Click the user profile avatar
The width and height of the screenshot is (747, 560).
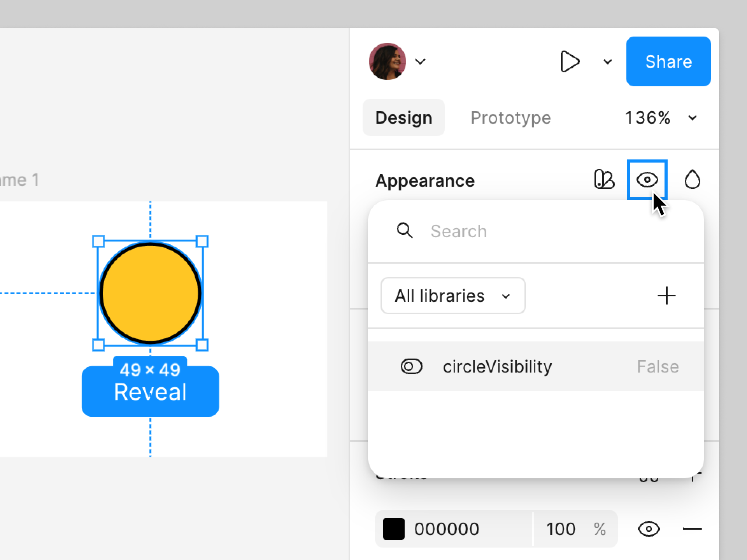pyautogui.click(x=388, y=61)
